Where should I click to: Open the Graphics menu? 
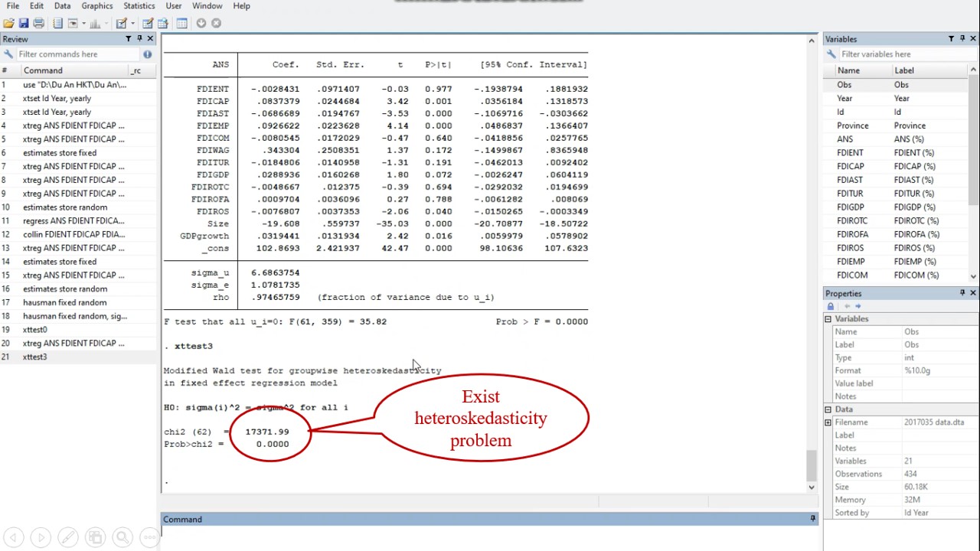pyautogui.click(x=96, y=6)
